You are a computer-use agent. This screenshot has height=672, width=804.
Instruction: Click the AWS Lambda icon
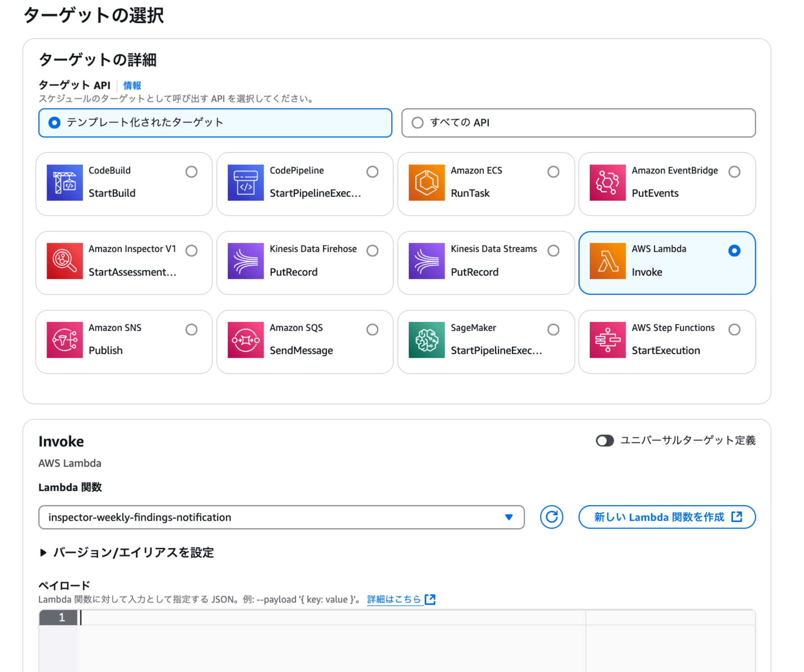[607, 261]
